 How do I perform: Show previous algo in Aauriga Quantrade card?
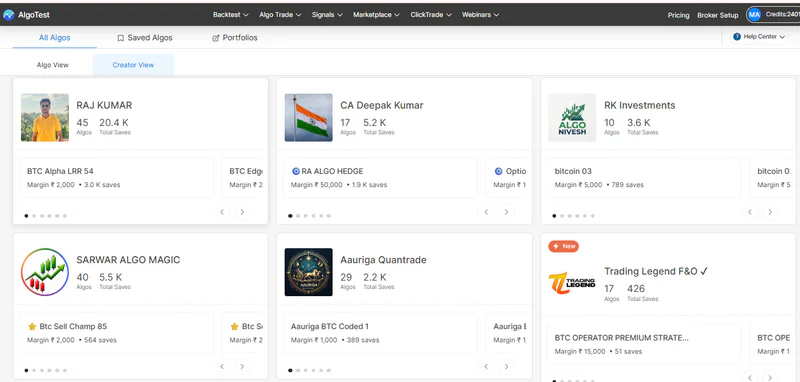pyautogui.click(x=486, y=366)
